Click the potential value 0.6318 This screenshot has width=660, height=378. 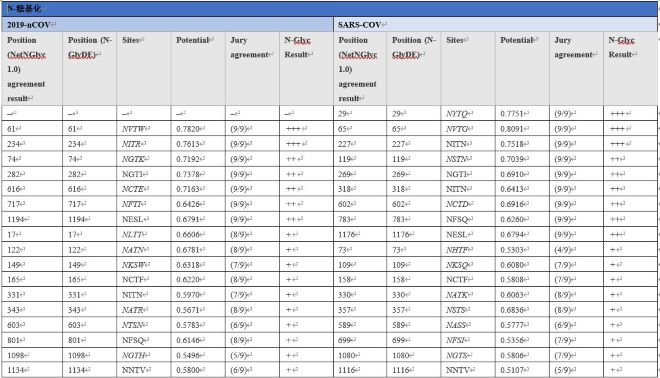click(x=188, y=265)
